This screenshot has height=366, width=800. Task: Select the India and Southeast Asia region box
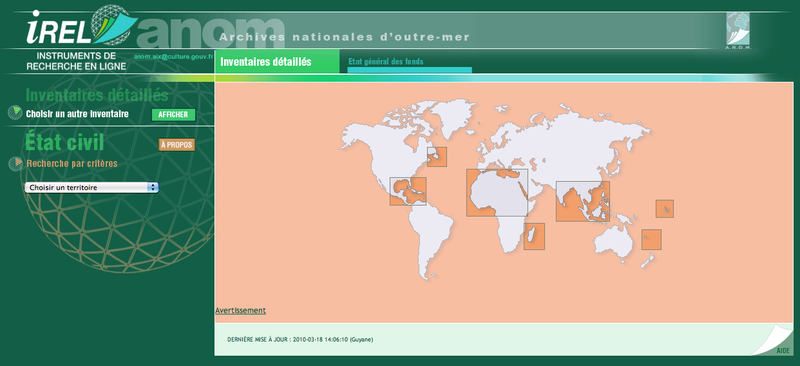(x=583, y=201)
